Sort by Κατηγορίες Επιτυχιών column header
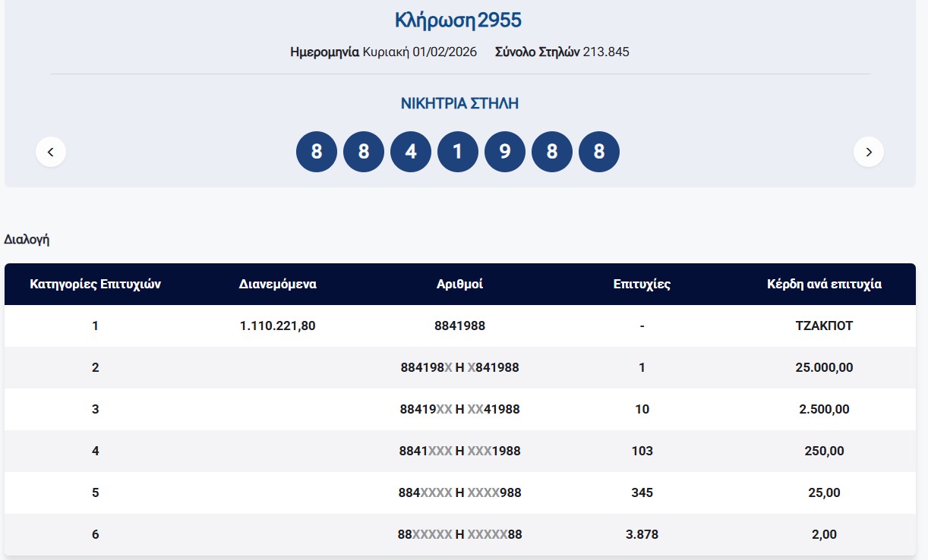This screenshot has height=560, width=928. tap(95, 285)
